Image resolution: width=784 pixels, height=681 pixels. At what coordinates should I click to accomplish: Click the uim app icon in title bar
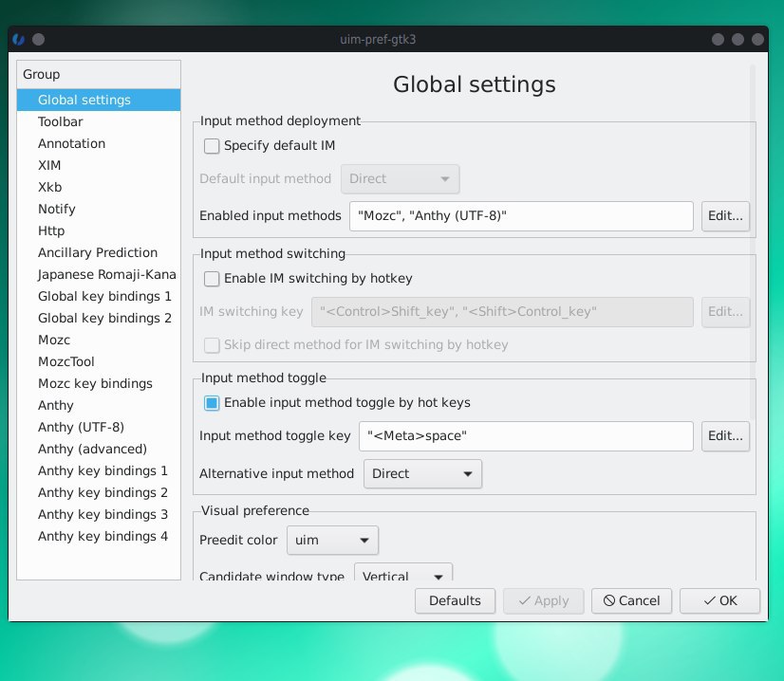(18, 39)
